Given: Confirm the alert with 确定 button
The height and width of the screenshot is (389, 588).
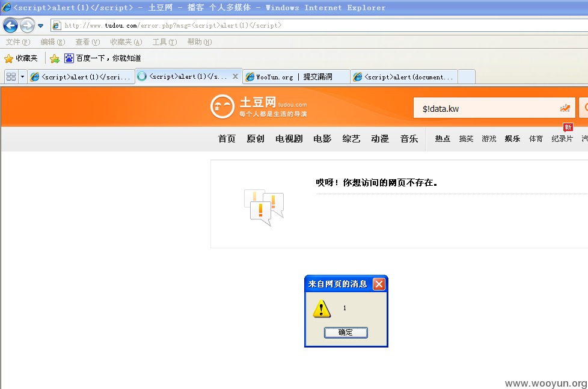Looking at the screenshot, I should click(346, 332).
